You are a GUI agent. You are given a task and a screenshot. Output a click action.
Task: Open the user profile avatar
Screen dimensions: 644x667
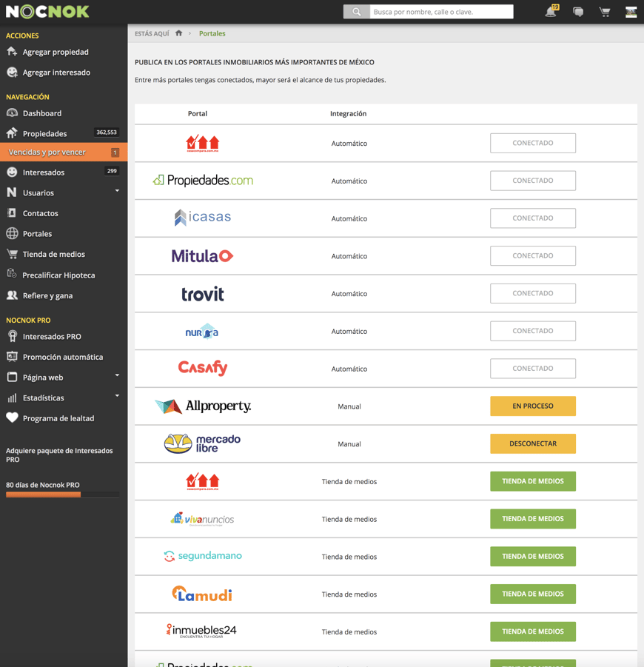pyautogui.click(x=631, y=12)
